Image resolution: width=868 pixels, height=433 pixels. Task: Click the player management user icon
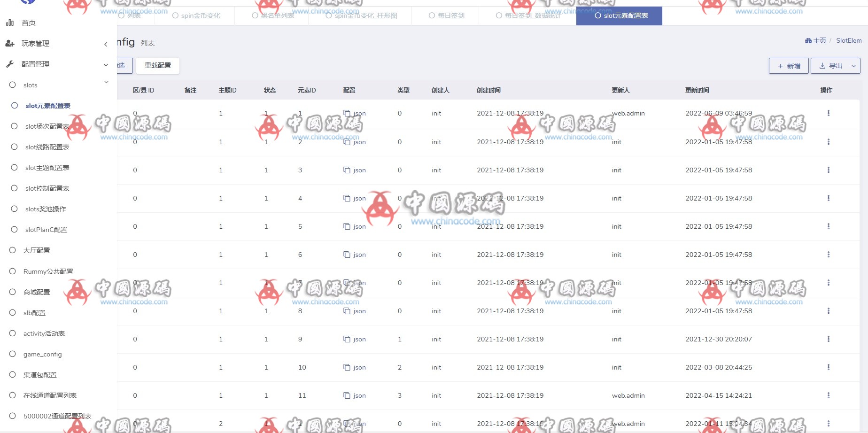tap(10, 43)
